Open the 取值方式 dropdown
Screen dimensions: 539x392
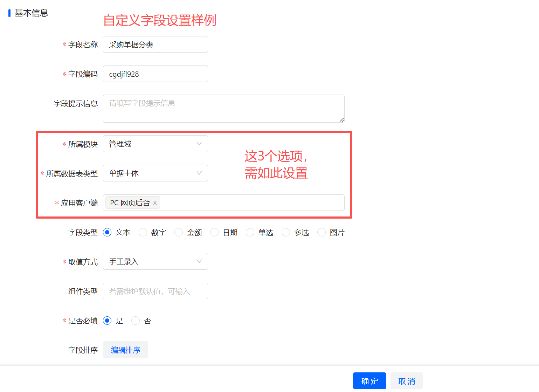pyautogui.click(x=156, y=262)
